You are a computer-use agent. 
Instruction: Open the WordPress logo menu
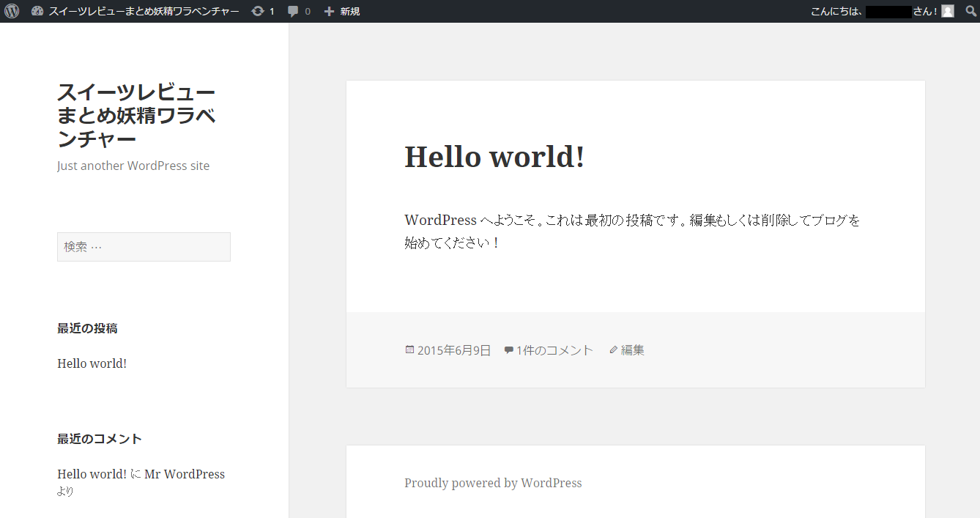[12, 11]
